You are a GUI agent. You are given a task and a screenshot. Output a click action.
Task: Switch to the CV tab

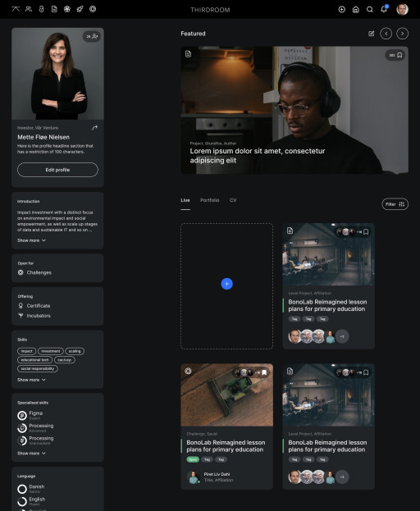click(x=233, y=200)
